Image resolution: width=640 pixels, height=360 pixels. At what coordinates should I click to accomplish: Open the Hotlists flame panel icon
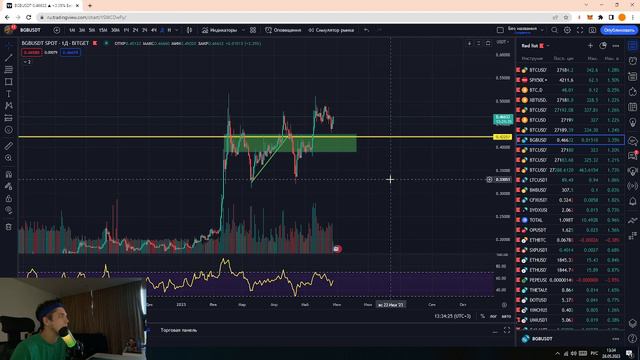point(632,91)
